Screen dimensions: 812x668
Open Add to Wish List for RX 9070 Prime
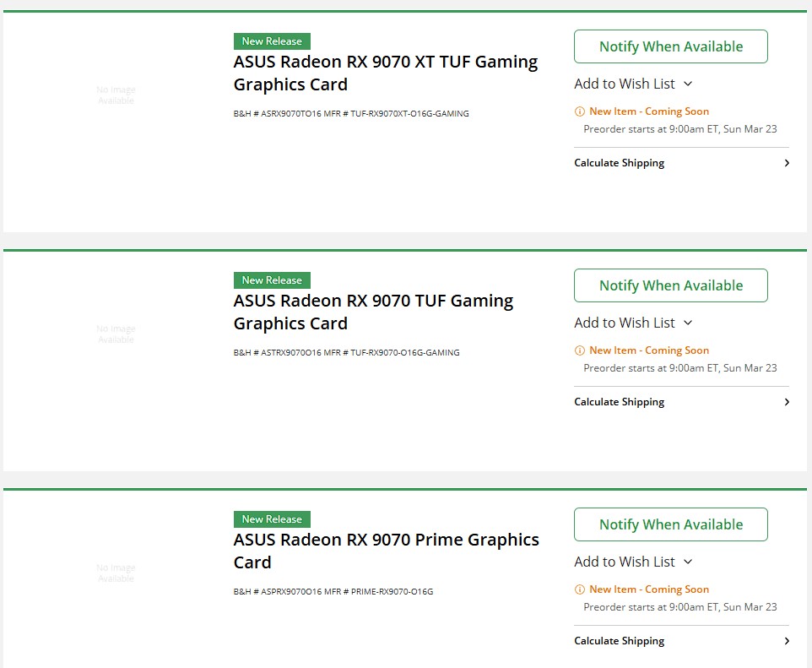[x=633, y=562]
